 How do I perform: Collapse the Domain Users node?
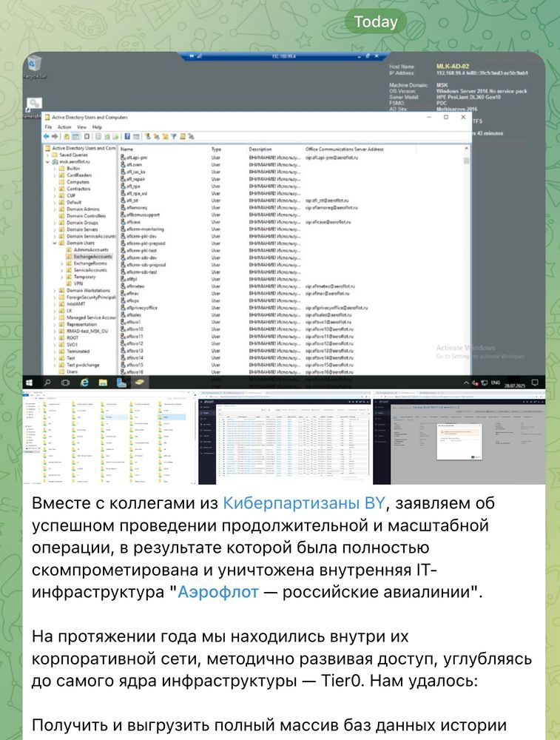pyautogui.click(x=55, y=243)
